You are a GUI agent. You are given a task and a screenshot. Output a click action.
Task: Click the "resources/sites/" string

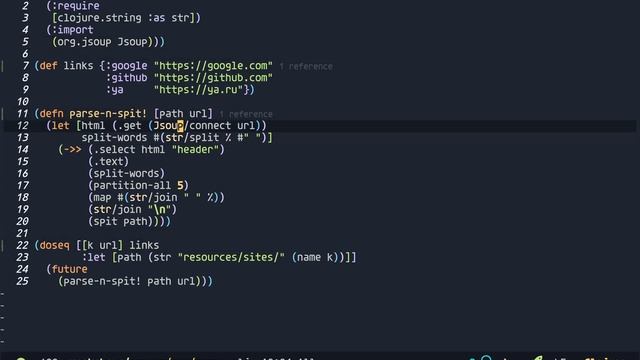tap(231, 257)
